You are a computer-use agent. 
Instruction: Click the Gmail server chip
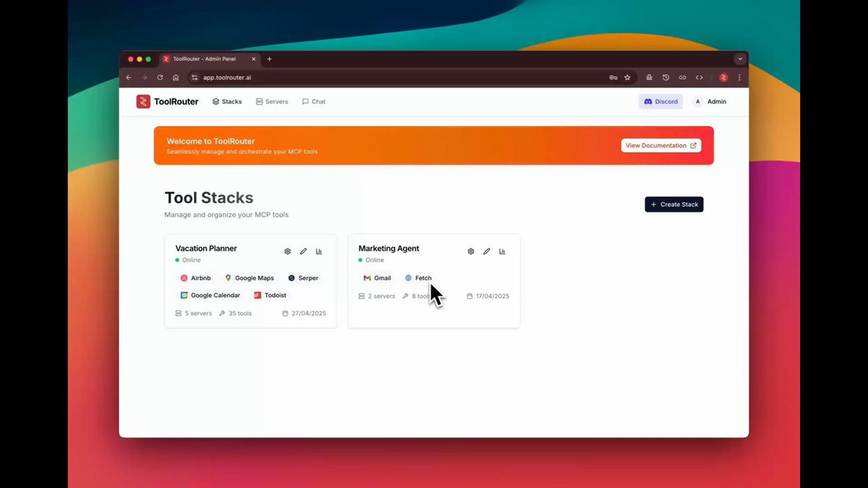click(377, 278)
